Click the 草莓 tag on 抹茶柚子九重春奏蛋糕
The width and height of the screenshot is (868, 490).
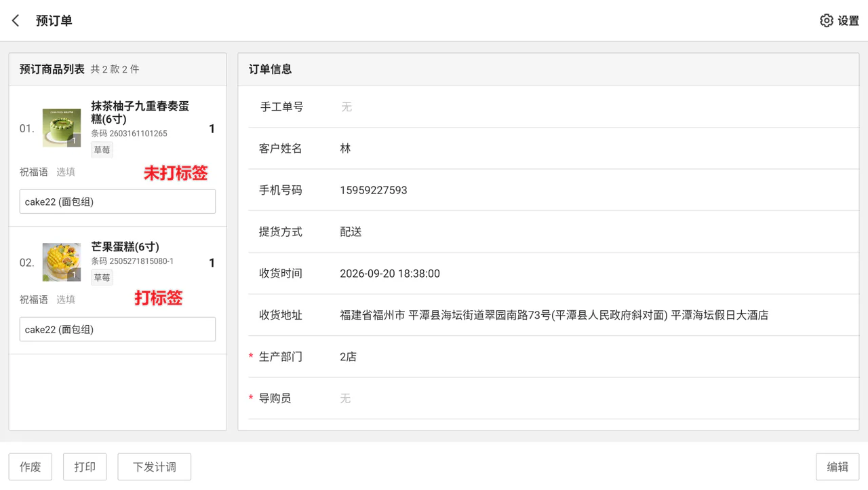pyautogui.click(x=102, y=150)
